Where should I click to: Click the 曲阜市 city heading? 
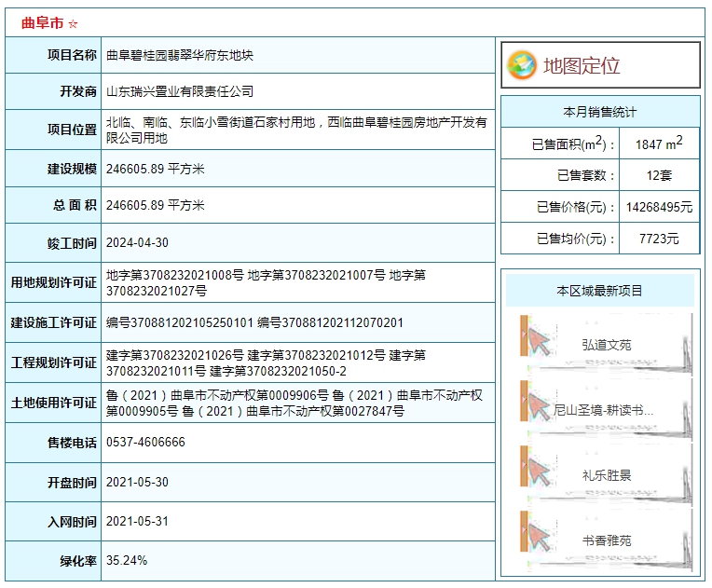[42, 23]
